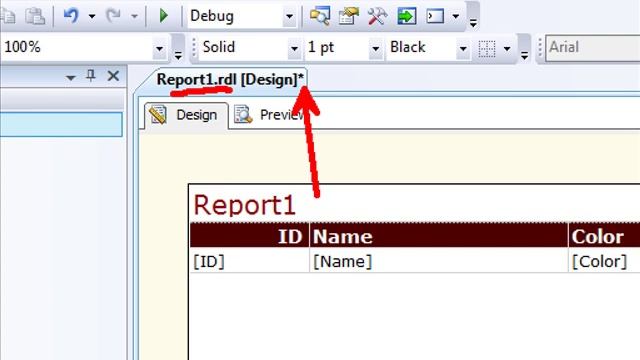Select the Color column header cell

pyautogui.click(x=604, y=236)
